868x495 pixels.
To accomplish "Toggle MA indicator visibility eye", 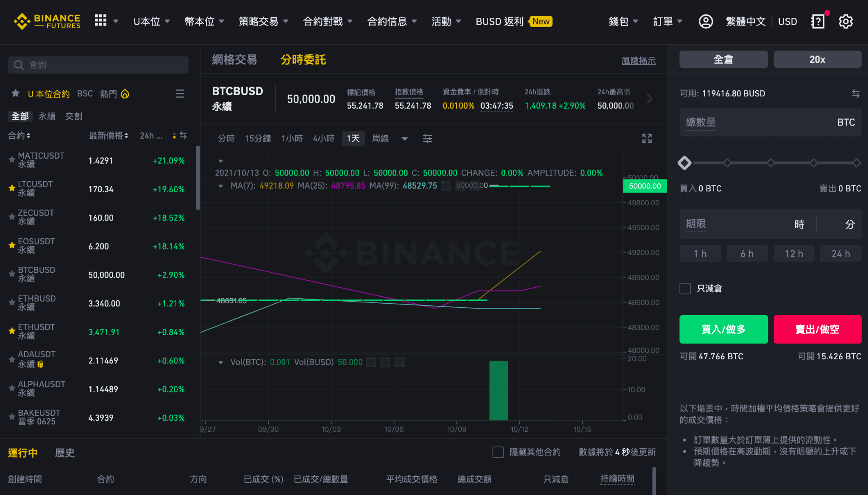I will 446,186.
